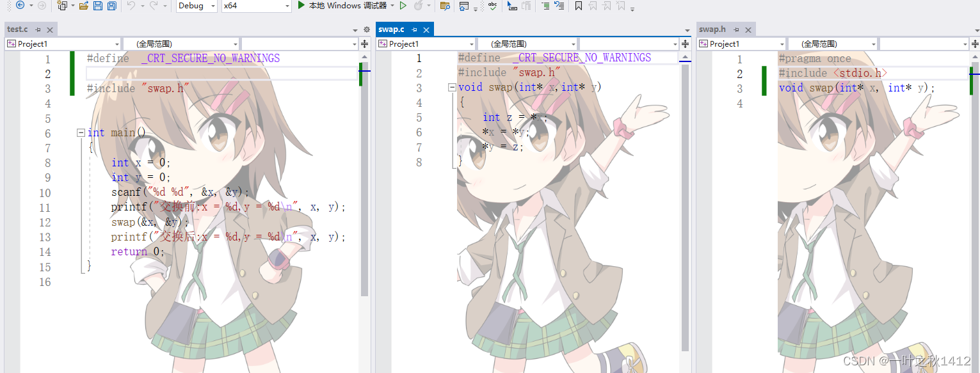Click the open file folder icon

(84, 5)
